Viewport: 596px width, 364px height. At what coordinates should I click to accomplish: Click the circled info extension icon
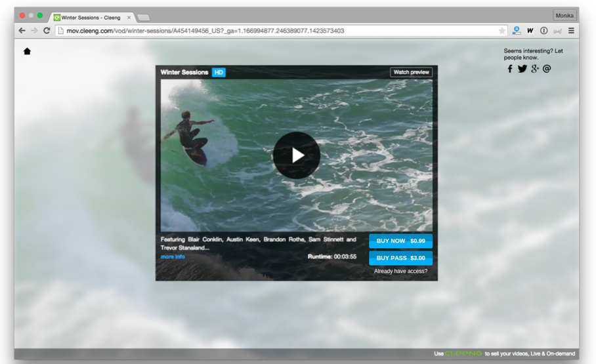544,31
